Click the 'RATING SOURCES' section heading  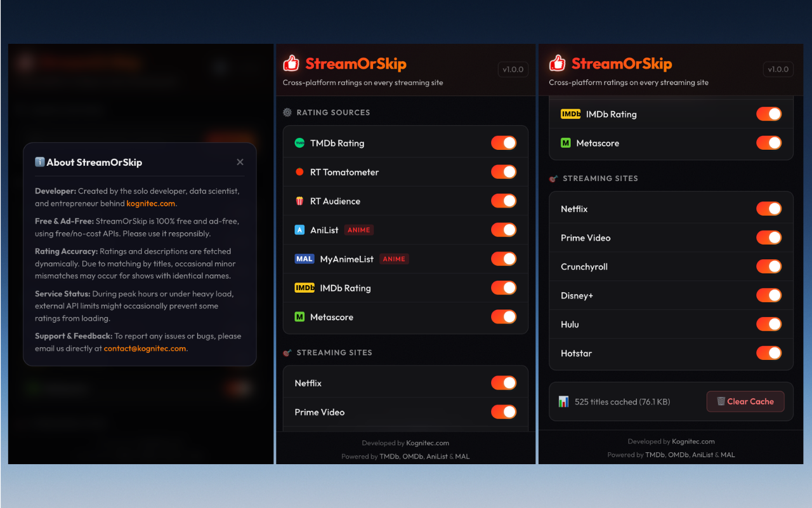[x=333, y=112]
